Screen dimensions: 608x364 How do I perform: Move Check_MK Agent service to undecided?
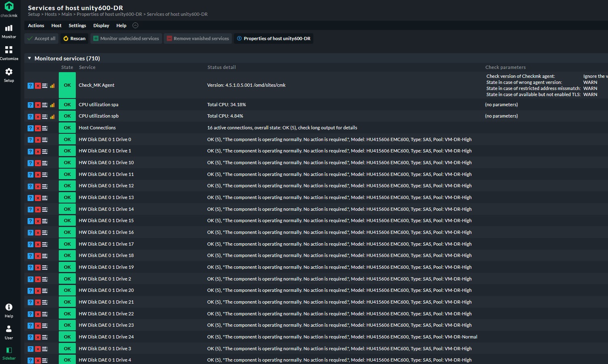tap(30, 86)
